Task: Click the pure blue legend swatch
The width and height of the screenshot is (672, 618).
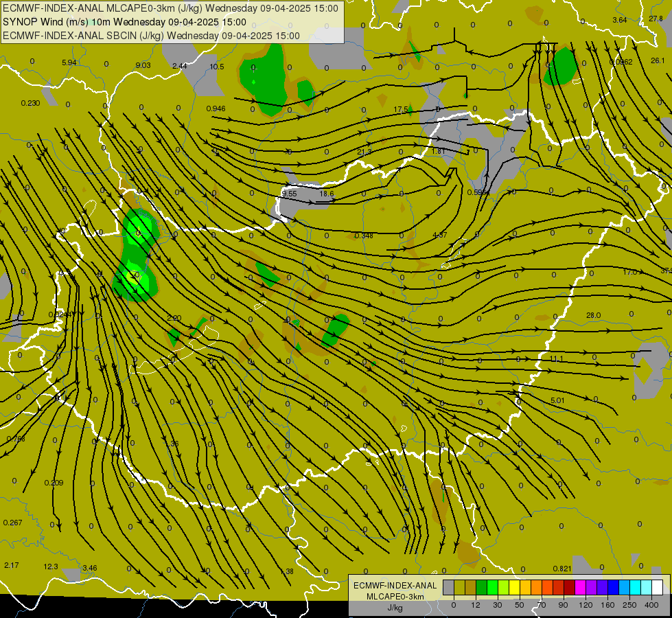Action: pyautogui.click(x=614, y=587)
